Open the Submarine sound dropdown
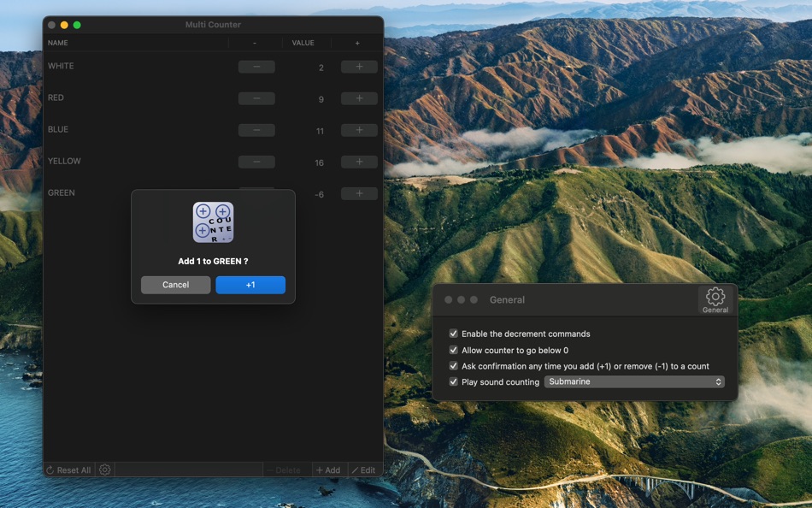Viewport: 812px width, 508px height. click(634, 381)
